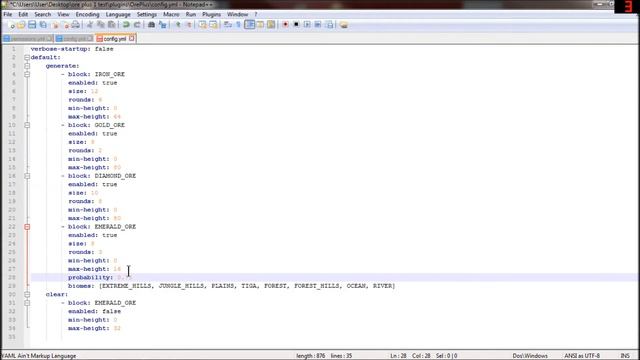This screenshot has height=360, width=640.
Task: Click the 'verbose-startup: false' line
Action: point(72,49)
